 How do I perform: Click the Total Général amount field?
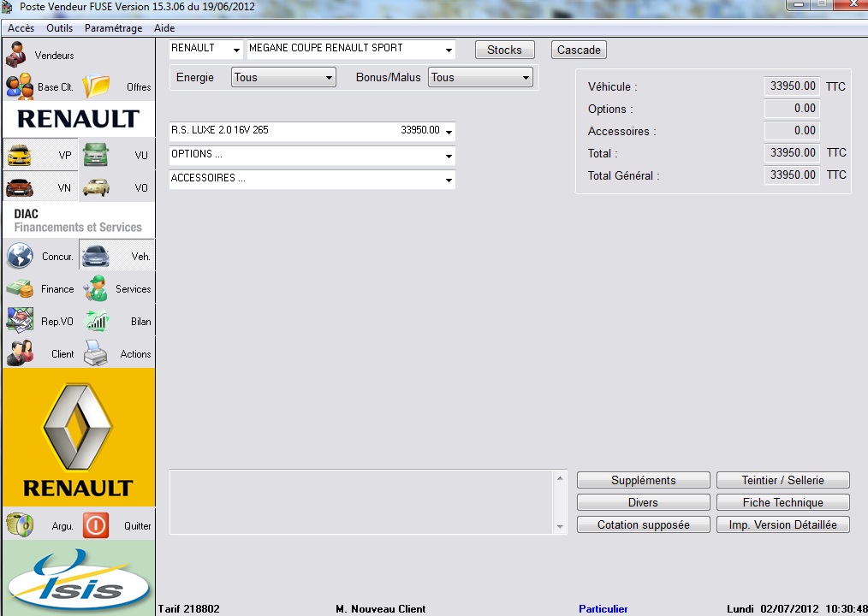pyautogui.click(x=792, y=175)
